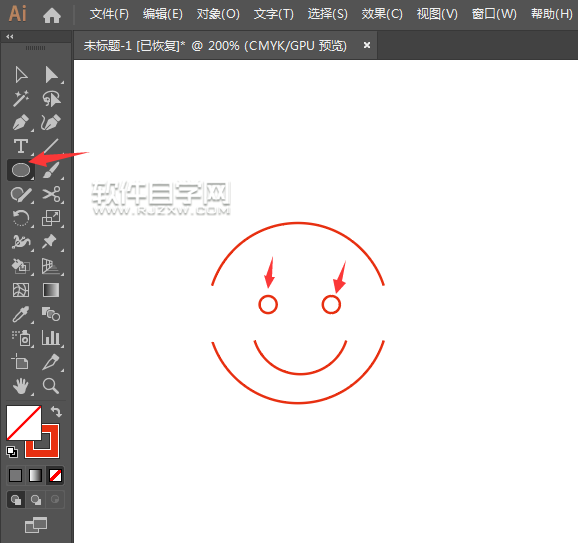This screenshot has width=578, height=543.
Task: Pick the Scissors tool
Action: pyautogui.click(x=51, y=194)
